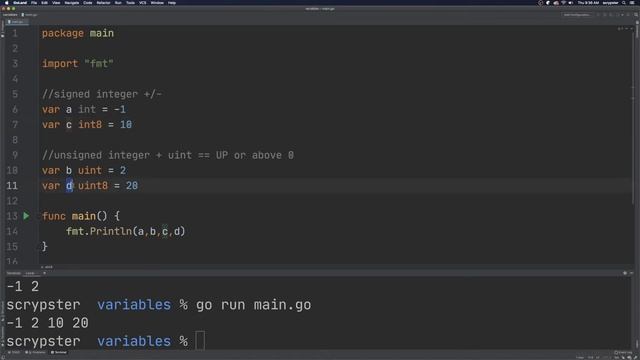Viewport: 640px width, 360px height.
Task: Select the Local terminal session tab
Action: 30,273
